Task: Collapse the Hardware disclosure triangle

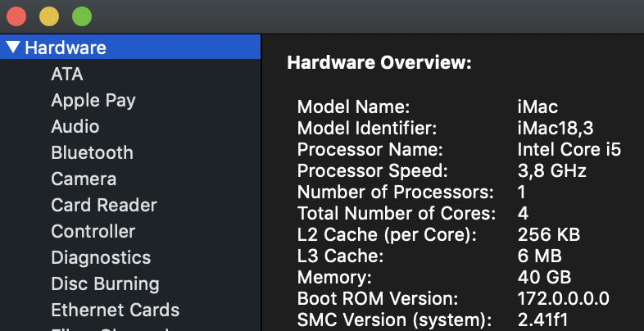Action: click(x=13, y=48)
